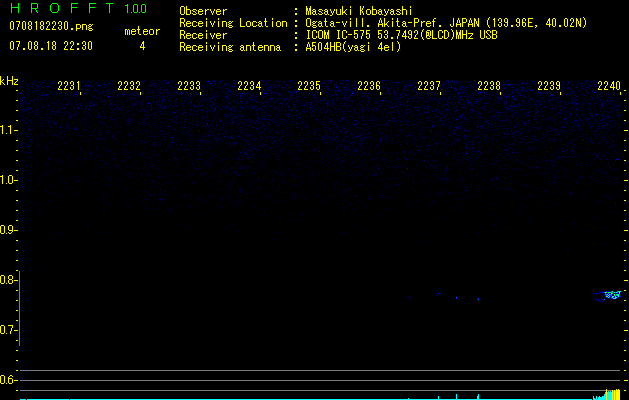Click frequency axis label 0.8
The width and height of the screenshot is (629, 400).
tap(9, 280)
